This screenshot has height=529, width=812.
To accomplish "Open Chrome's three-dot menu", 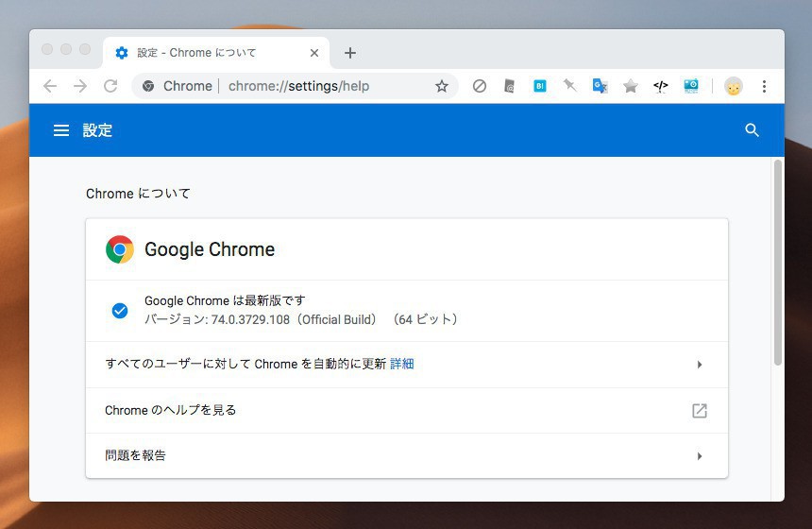I will point(764,86).
